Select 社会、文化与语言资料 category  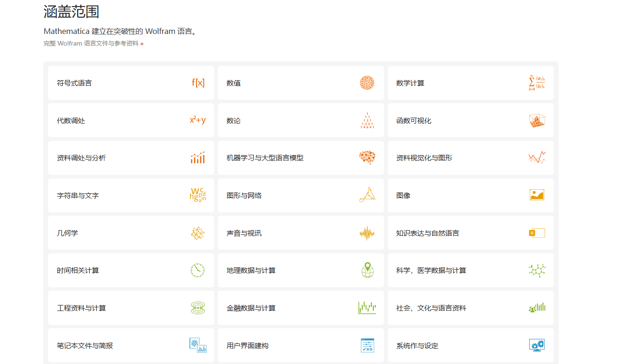pos(471,308)
